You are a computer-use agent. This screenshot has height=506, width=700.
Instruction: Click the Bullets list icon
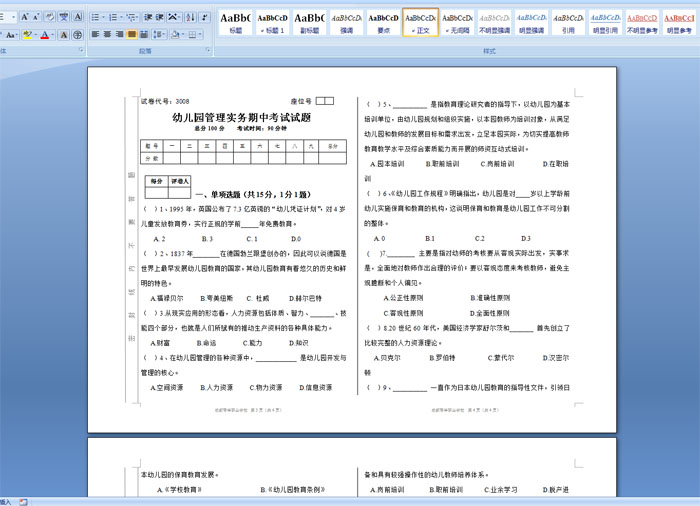(95, 17)
